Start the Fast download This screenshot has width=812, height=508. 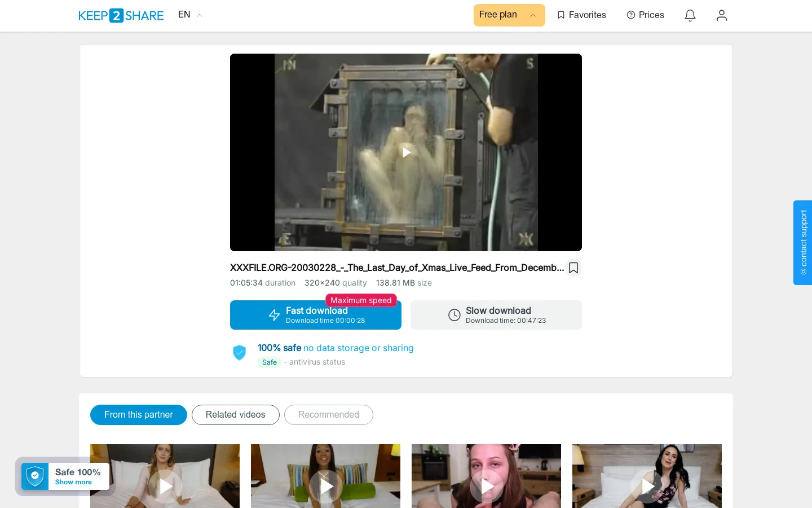(x=316, y=315)
